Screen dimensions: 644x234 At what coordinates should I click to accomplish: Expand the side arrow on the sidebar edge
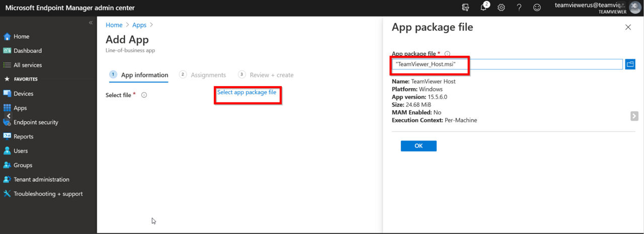(x=8, y=116)
